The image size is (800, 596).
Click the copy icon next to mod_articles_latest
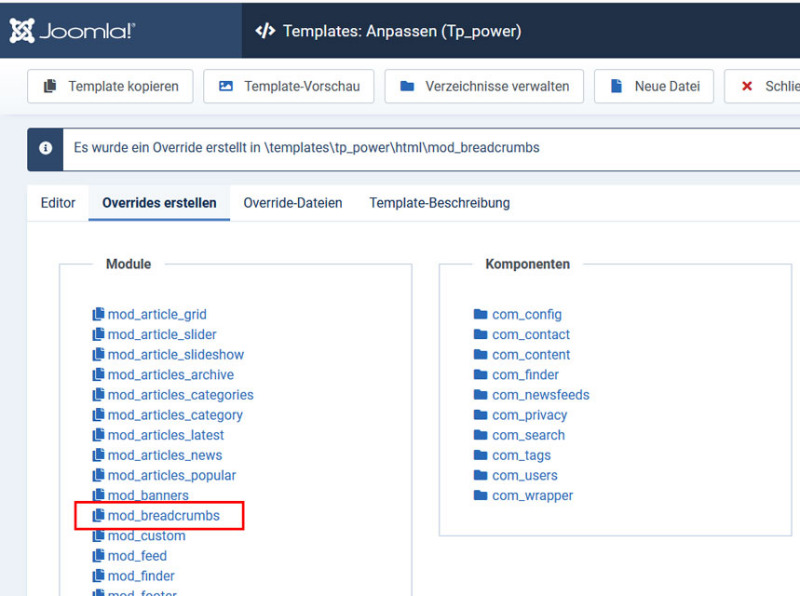[x=98, y=435]
